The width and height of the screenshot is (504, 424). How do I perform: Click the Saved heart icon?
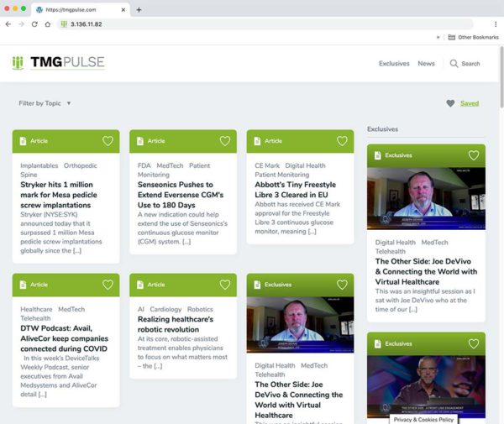point(450,103)
